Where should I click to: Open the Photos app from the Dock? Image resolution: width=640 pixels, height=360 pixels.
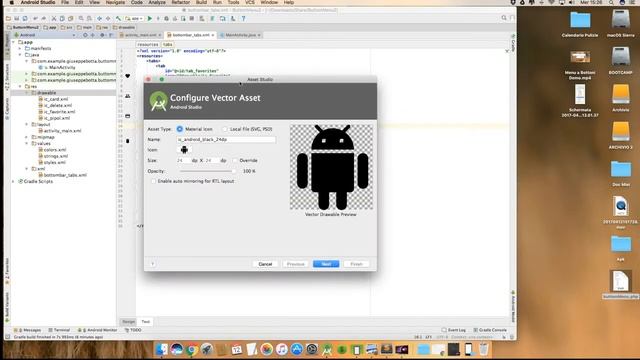(x=267, y=349)
